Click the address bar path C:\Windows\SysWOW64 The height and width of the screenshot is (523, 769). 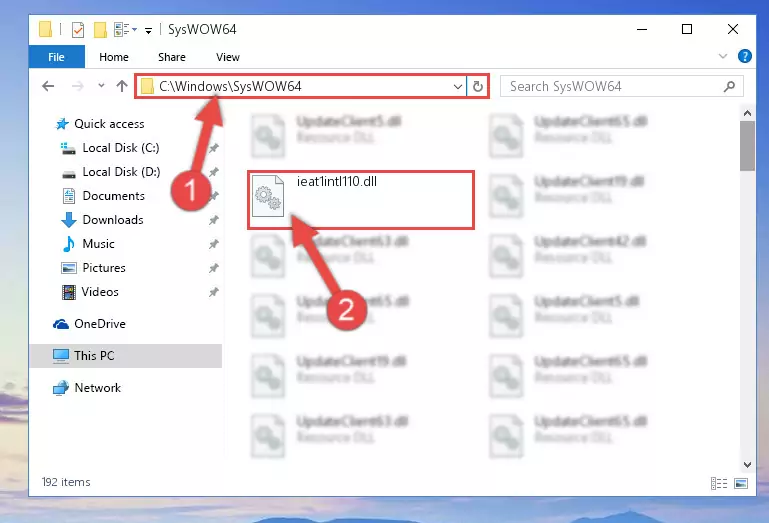[230, 86]
